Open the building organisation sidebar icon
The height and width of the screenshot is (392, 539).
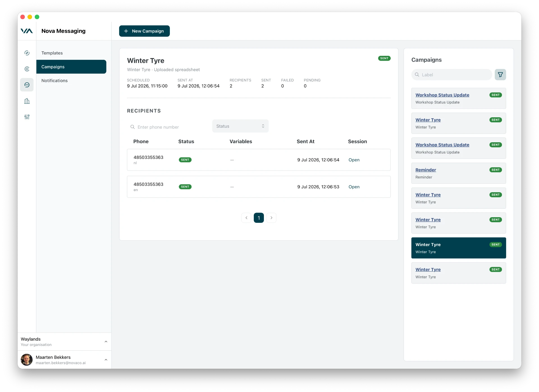pyautogui.click(x=27, y=101)
